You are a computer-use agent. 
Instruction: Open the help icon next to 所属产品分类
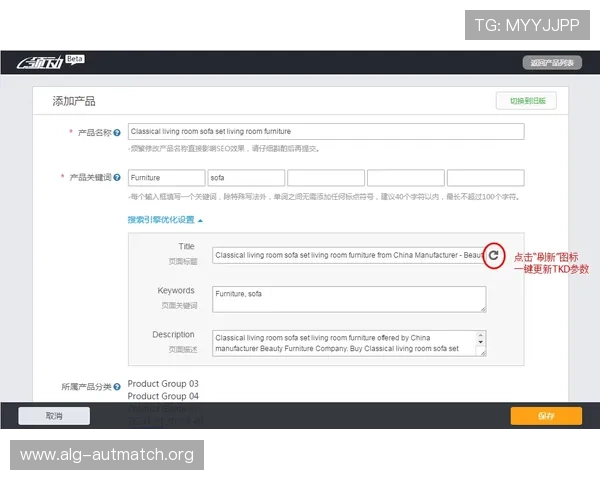(x=117, y=387)
